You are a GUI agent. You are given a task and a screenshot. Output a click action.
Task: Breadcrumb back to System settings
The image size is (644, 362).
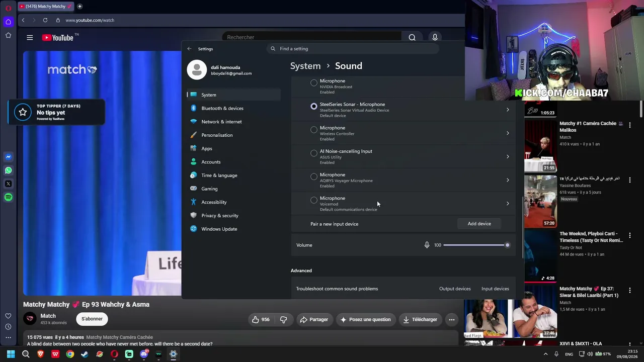pyautogui.click(x=305, y=66)
